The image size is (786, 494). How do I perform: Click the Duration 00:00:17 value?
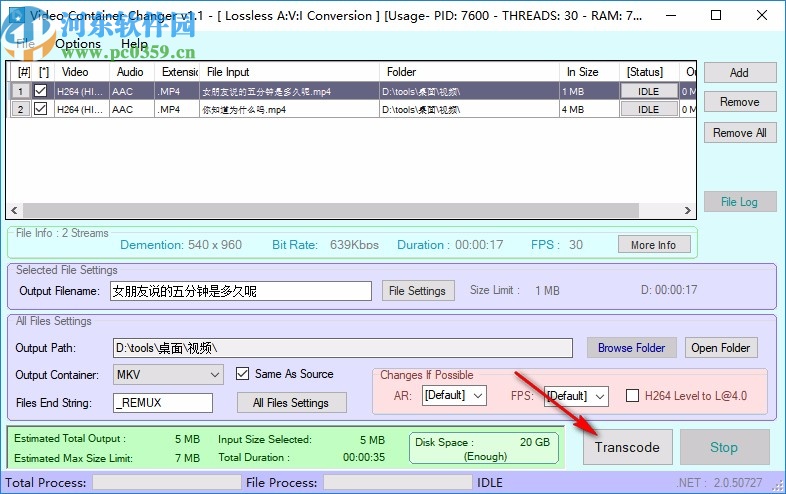coord(479,245)
